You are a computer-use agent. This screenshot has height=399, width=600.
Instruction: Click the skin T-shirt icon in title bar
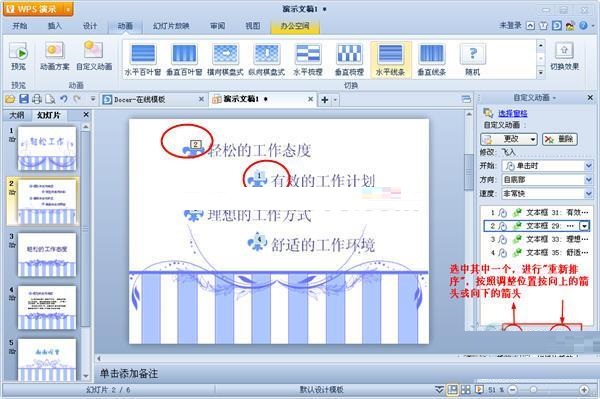click(x=543, y=26)
